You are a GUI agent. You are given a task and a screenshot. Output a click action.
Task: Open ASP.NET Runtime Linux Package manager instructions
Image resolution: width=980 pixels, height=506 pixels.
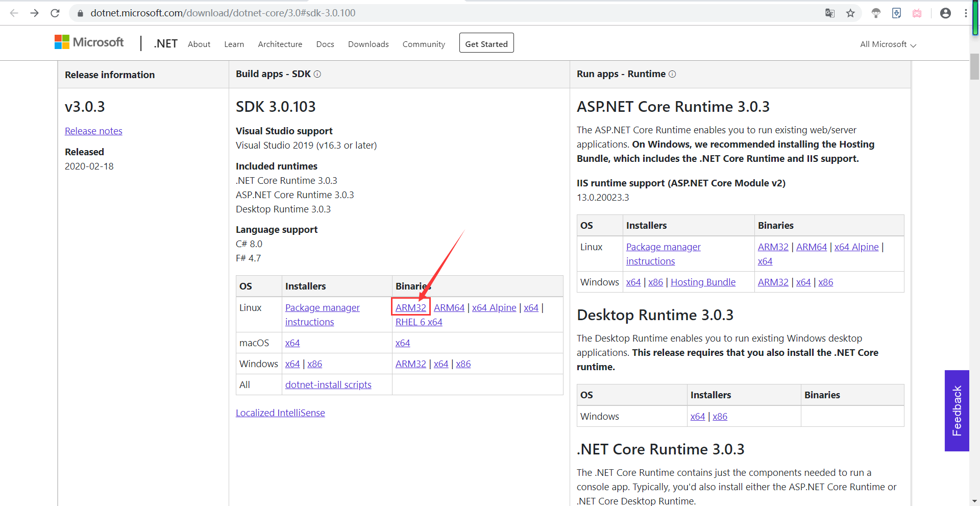click(x=664, y=254)
